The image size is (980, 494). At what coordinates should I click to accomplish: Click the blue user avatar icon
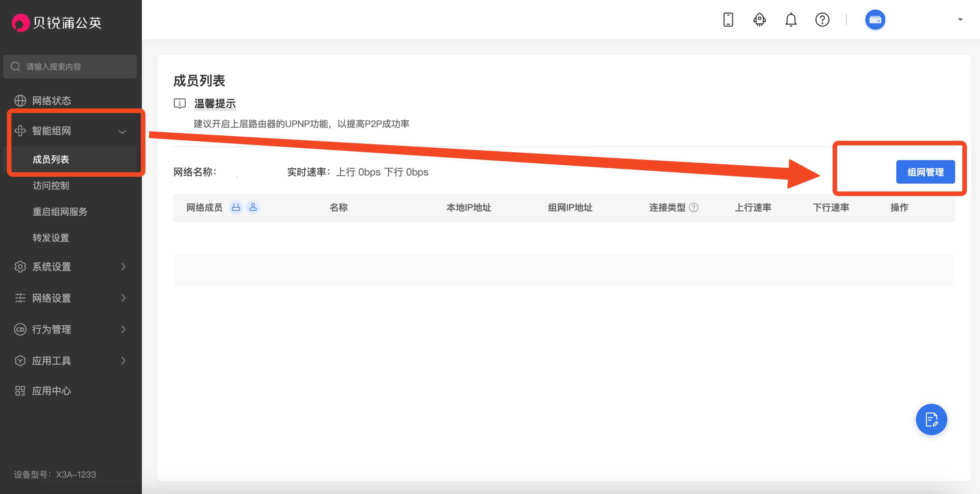pos(875,20)
